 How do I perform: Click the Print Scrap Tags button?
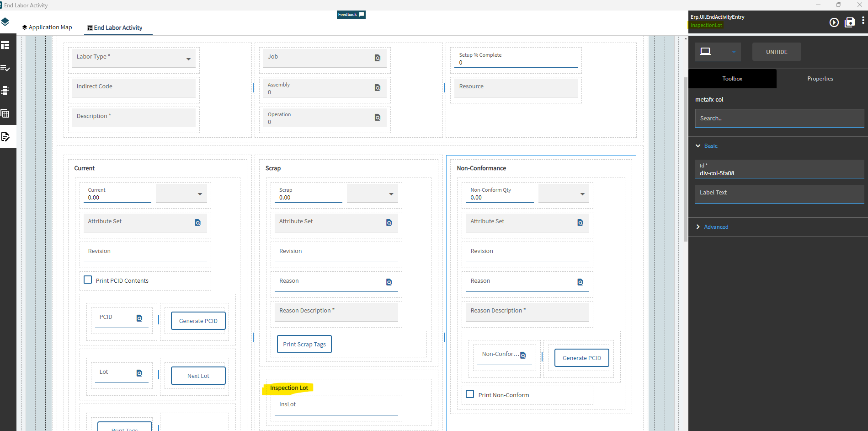point(304,344)
